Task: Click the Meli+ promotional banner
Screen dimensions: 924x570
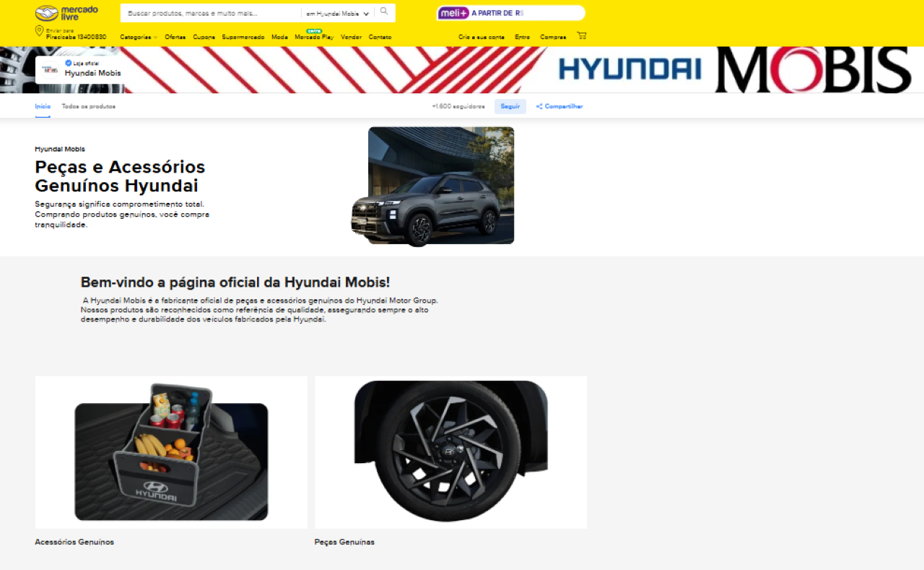Action: pyautogui.click(x=510, y=13)
